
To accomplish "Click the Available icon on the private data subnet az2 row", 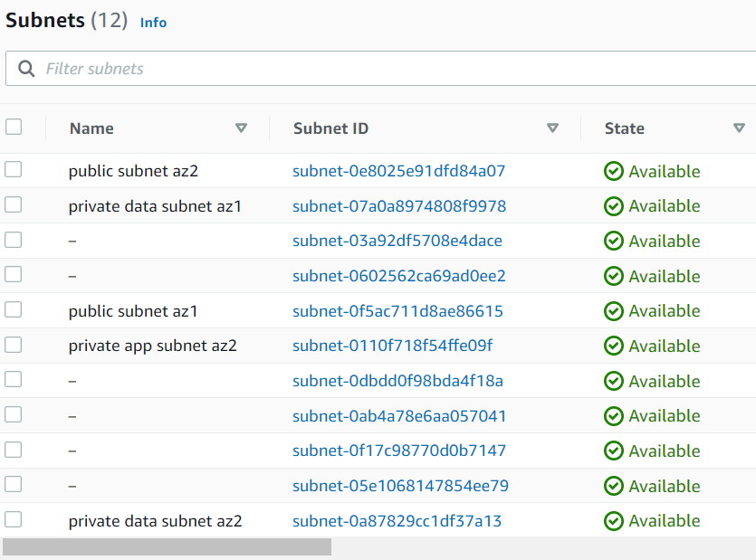I will [614, 520].
